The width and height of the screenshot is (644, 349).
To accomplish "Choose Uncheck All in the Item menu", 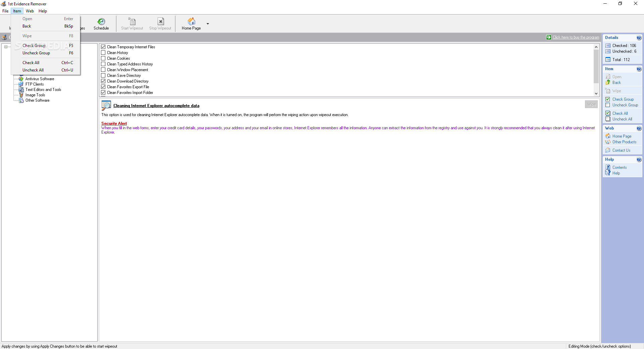I will coord(46,70).
